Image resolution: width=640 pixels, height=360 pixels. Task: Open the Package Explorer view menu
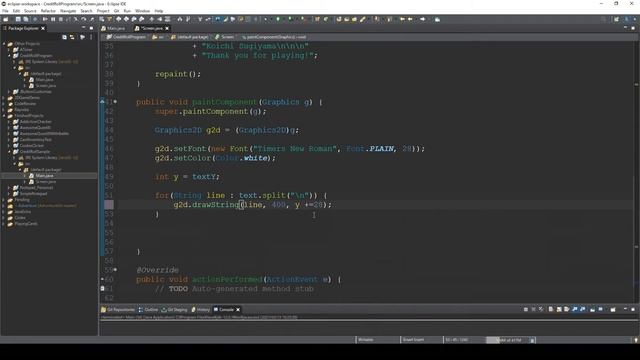click(91, 37)
